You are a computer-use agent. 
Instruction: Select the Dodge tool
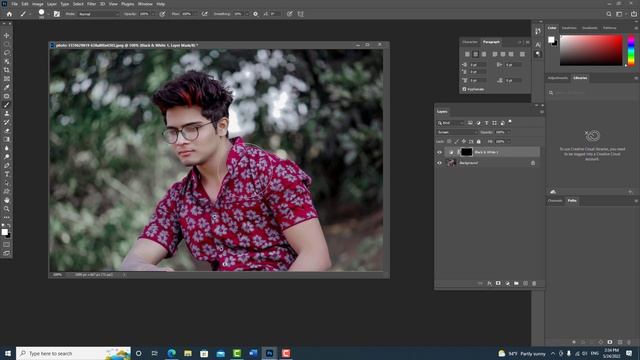coord(7,157)
